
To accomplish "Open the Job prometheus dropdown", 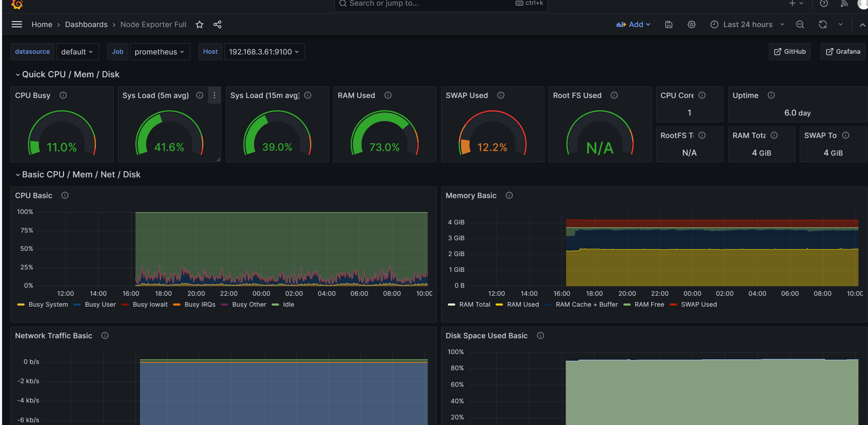I will pyautogui.click(x=160, y=52).
